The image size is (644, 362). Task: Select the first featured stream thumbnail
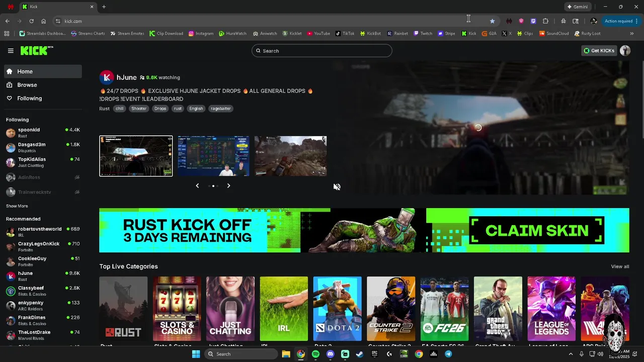(136, 156)
